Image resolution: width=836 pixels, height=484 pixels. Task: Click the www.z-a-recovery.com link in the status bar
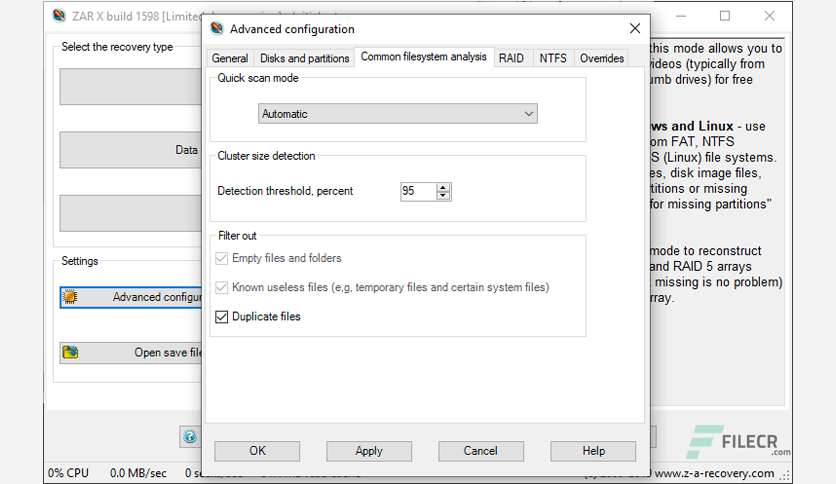click(714, 473)
